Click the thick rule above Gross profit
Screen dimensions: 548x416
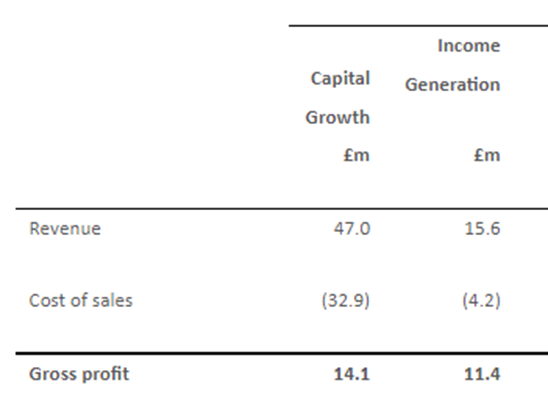(282, 354)
